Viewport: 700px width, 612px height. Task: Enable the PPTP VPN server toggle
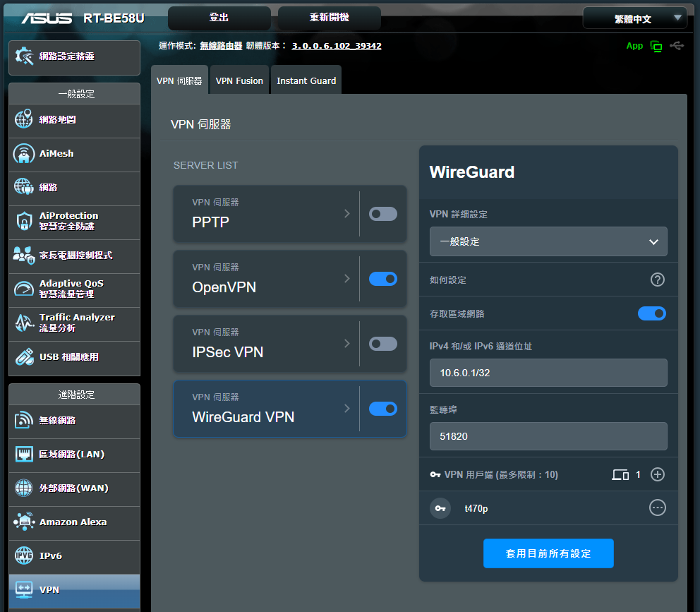click(383, 214)
